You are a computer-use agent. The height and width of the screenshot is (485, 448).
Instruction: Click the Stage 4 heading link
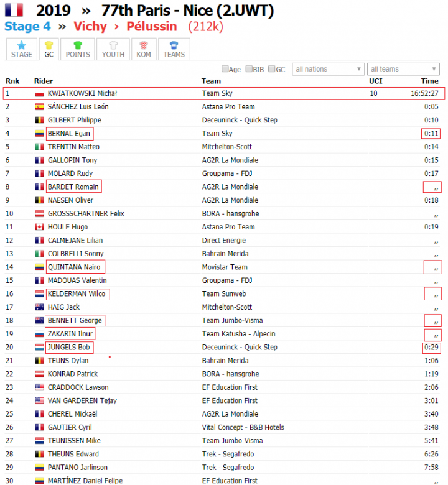pos(27,26)
